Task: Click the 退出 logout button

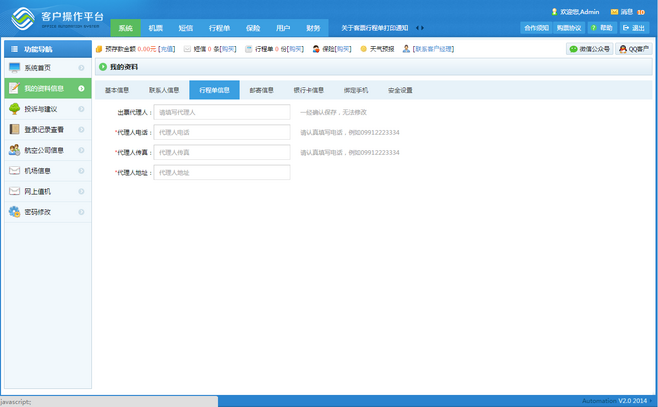Action: tap(633, 28)
